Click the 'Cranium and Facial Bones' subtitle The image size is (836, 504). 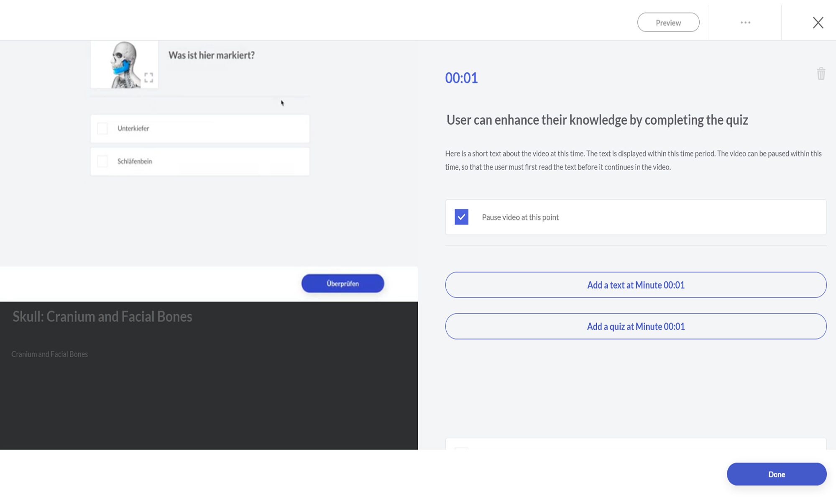tap(49, 354)
